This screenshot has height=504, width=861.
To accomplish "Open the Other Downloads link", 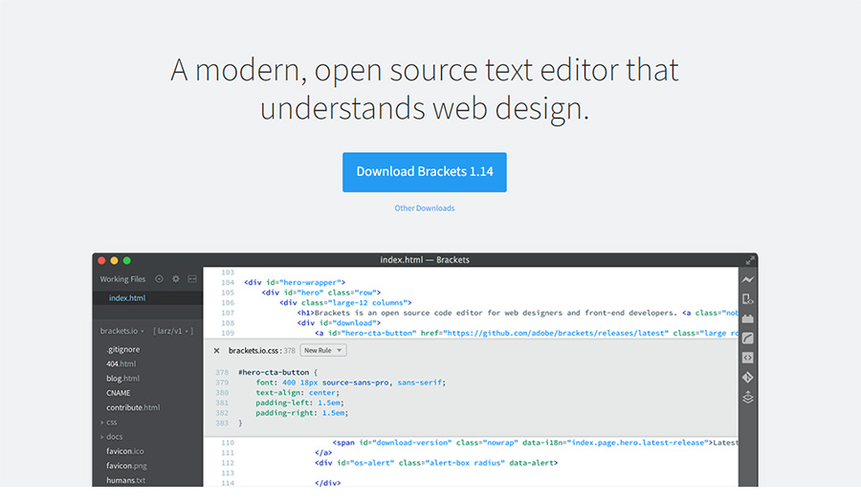I will (x=425, y=208).
